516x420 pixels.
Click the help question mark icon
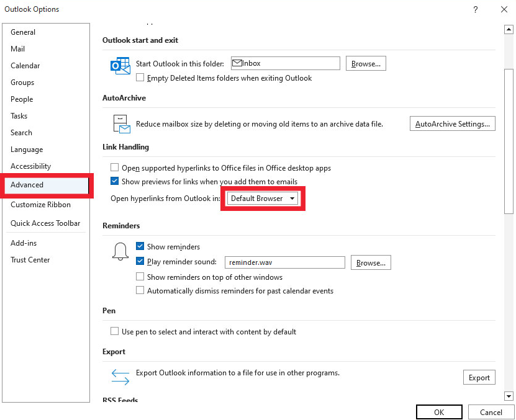(x=475, y=9)
